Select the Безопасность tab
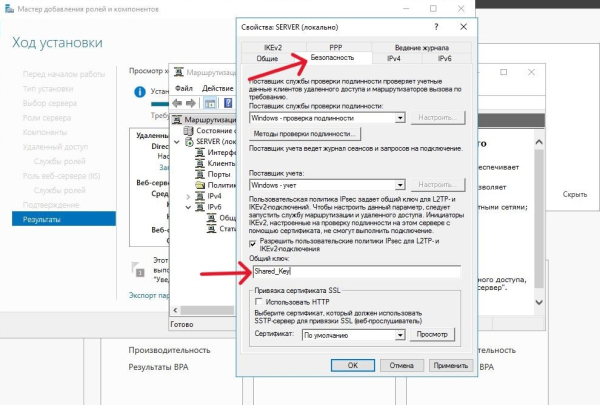The height and width of the screenshot is (405, 600). click(332, 58)
